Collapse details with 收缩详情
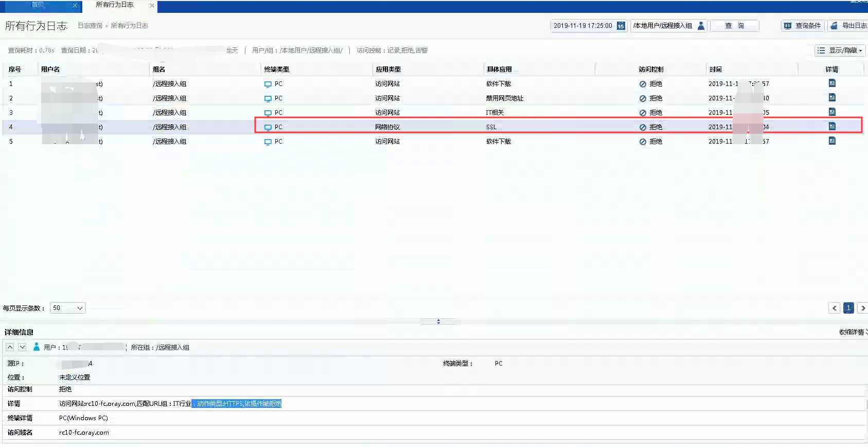Screen dimensions: 868x447 [853, 332]
